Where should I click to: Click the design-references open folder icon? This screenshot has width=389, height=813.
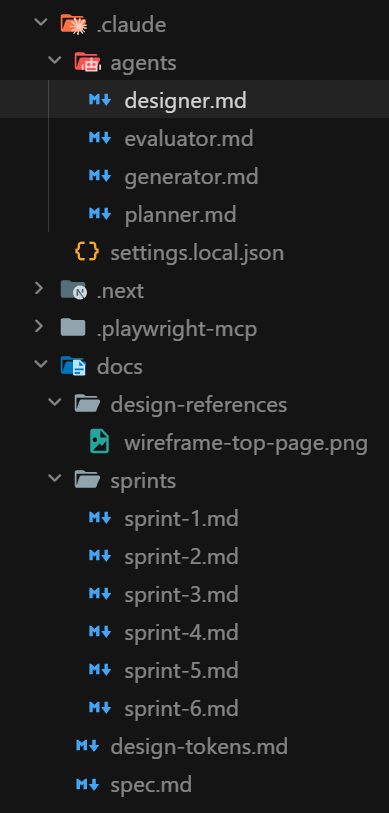[87, 404]
